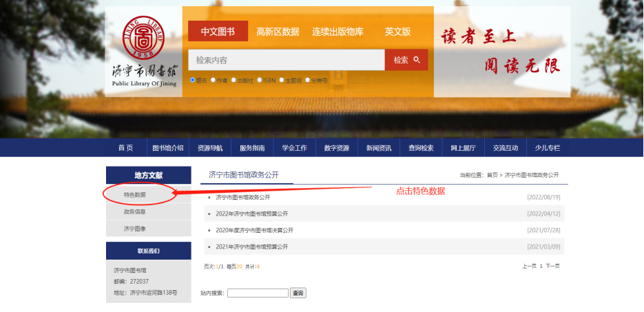
Task: Open the 英文版 tab
Action: 397,32
